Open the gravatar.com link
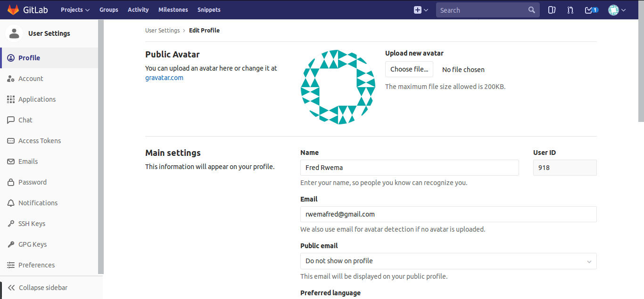This screenshot has width=644, height=299. (164, 77)
